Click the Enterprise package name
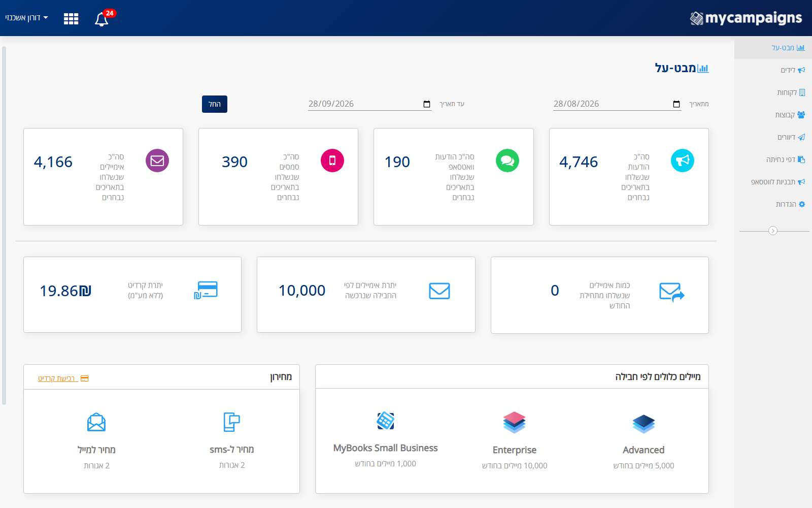This screenshot has height=508, width=812. tap(515, 450)
